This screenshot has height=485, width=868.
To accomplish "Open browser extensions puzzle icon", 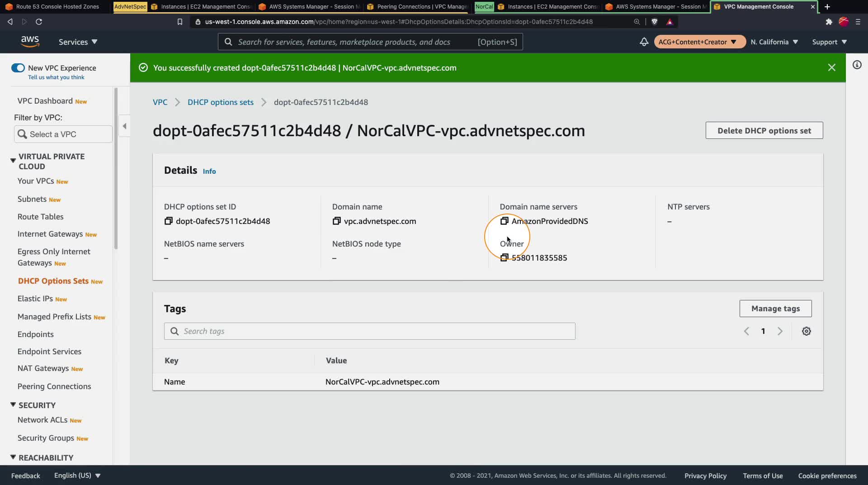I will (829, 22).
